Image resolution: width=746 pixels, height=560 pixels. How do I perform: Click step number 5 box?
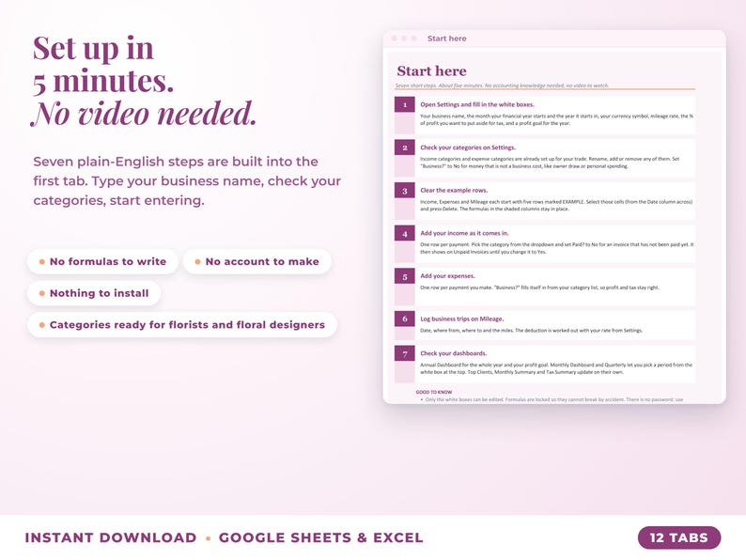coord(404,276)
